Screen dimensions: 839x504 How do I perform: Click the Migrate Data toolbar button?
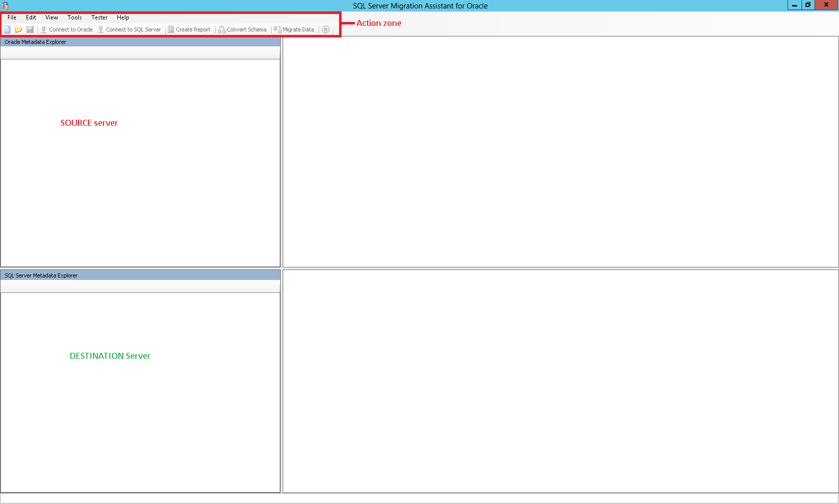coord(294,29)
